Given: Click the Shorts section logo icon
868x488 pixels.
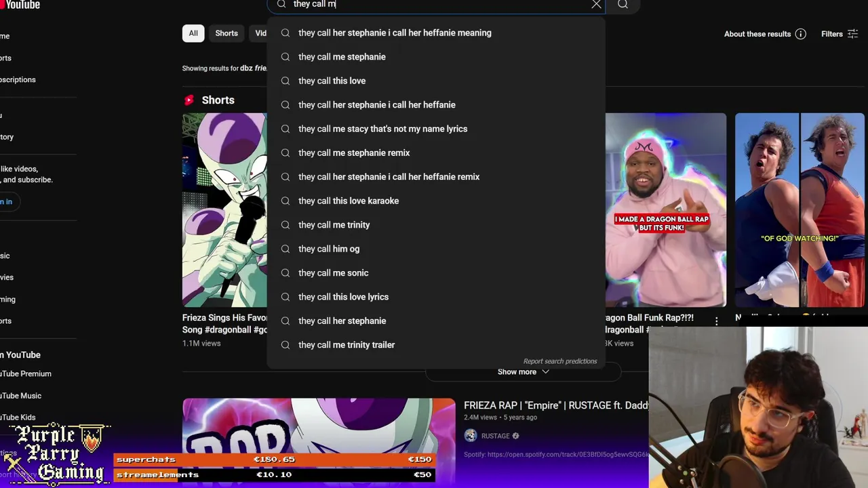Looking at the screenshot, I should (189, 100).
